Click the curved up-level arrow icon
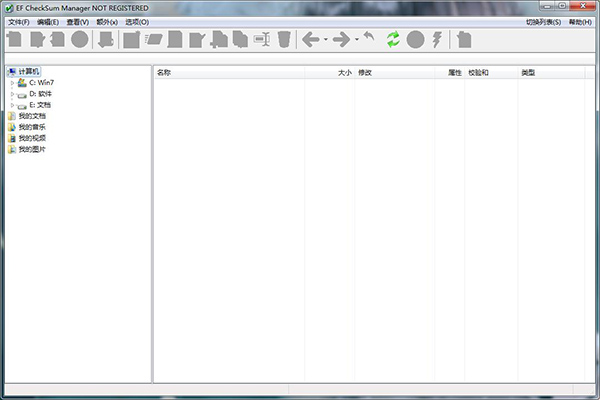600x400 pixels. click(x=369, y=37)
